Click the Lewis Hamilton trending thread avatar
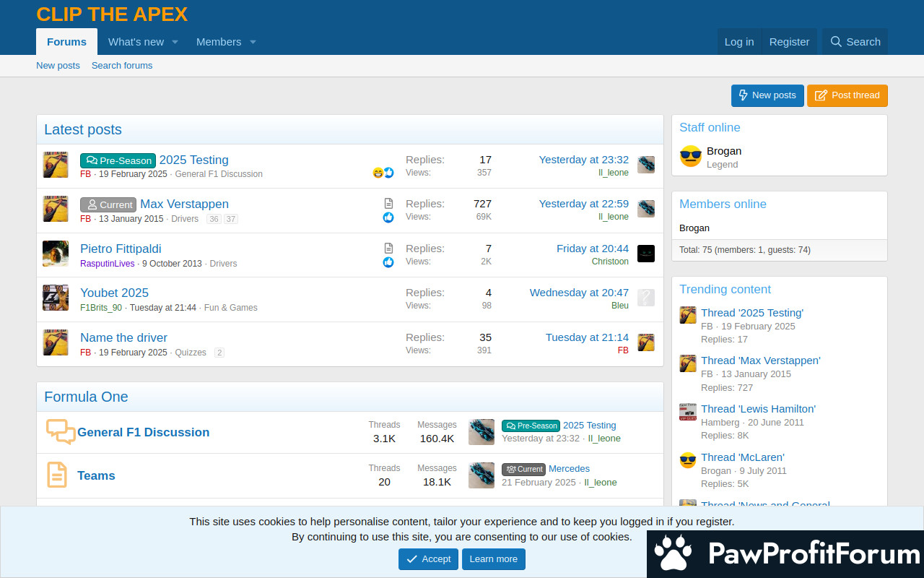This screenshot has height=578, width=924. [688, 413]
